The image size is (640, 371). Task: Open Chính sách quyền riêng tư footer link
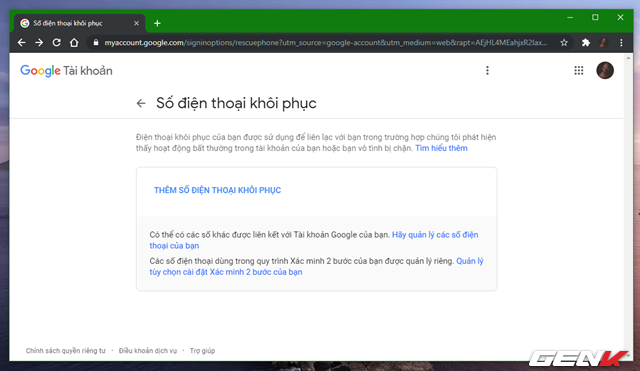pyautogui.click(x=65, y=351)
